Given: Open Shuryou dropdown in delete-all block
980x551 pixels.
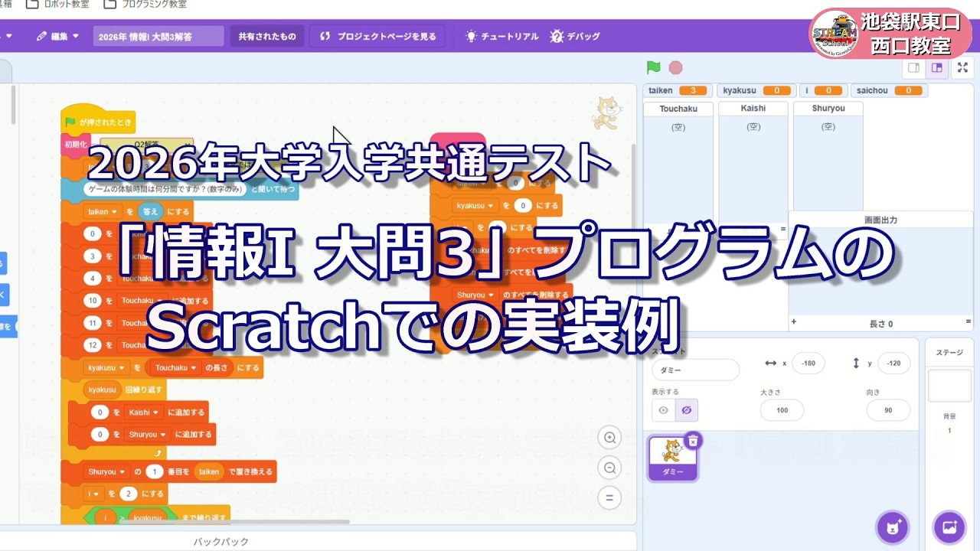Looking at the screenshot, I should [475, 295].
